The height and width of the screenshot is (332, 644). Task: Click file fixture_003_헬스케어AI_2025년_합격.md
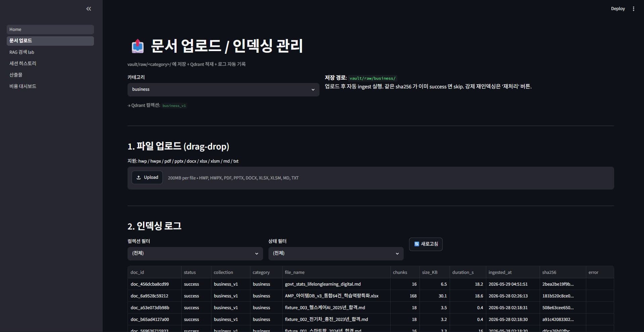click(336, 308)
